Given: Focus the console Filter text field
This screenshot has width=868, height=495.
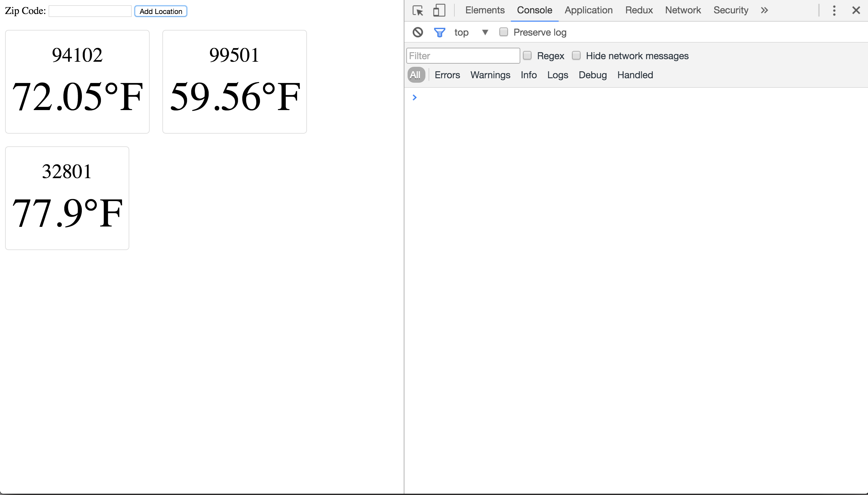Looking at the screenshot, I should coord(463,56).
